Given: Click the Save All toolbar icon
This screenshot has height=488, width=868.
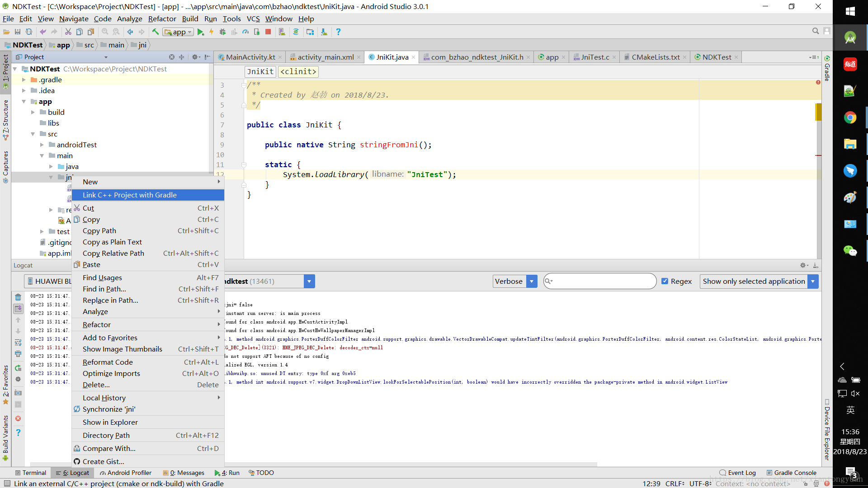Looking at the screenshot, I should (x=18, y=32).
